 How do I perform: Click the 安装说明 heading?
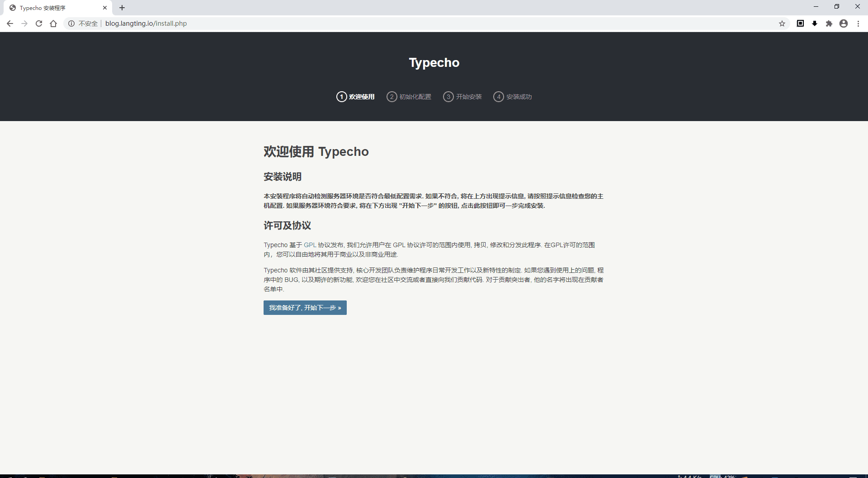coord(283,177)
